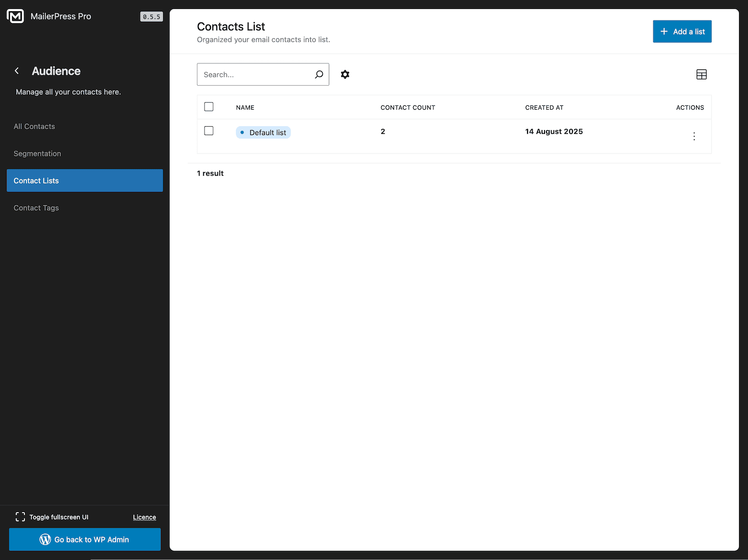Sort by Contact Count column header

coord(407,108)
